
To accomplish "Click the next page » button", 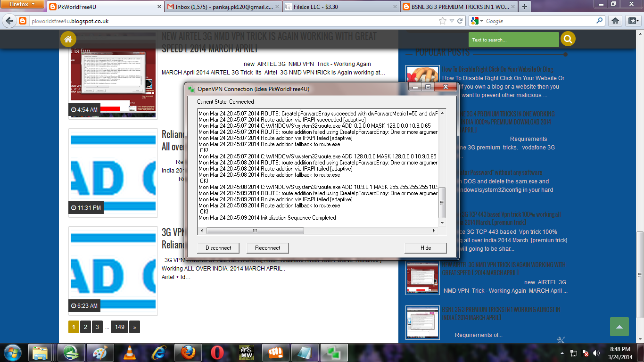I will coord(134,327).
